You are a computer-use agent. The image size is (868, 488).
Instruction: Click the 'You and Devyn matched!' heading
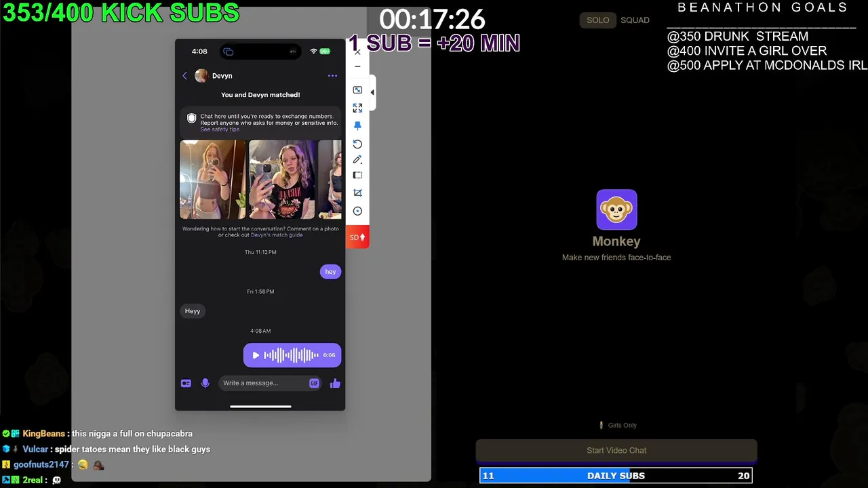pyautogui.click(x=260, y=95)
